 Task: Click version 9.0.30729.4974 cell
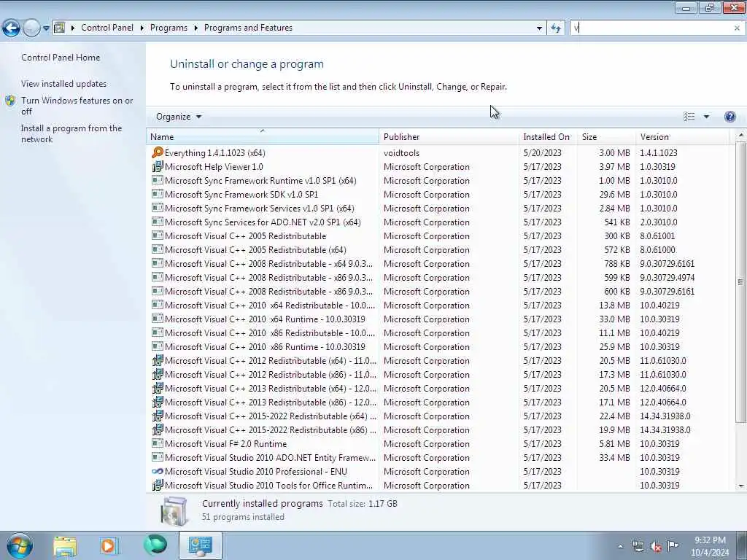tap(667, 277)
